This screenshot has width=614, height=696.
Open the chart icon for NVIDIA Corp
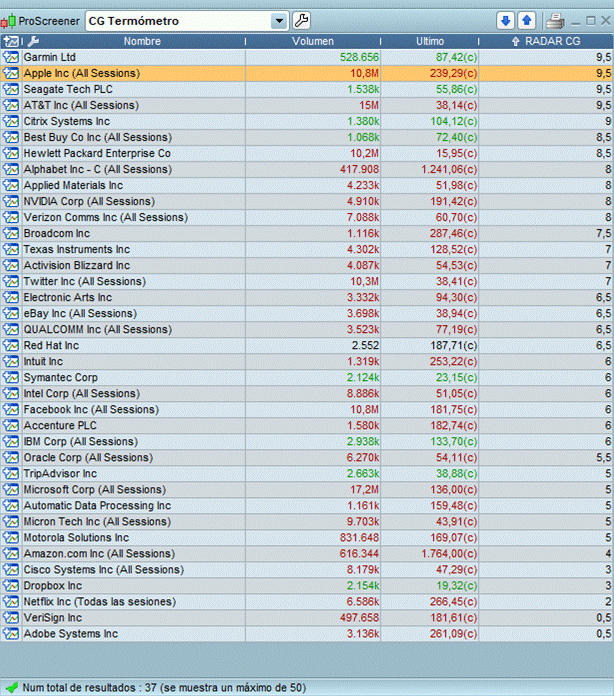point(11,201)
